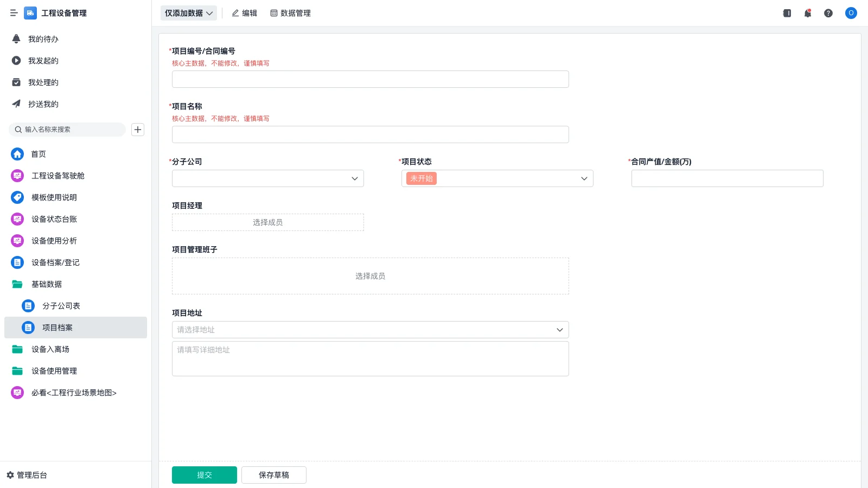Expand the 仅添加数据 dropdown
Viewport: 868px width, 488px height.
188,13
